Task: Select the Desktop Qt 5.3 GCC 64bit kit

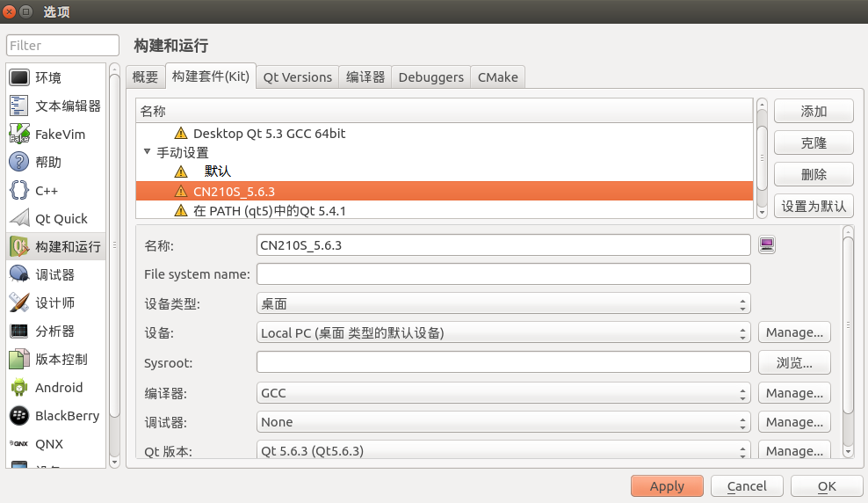Action: (x=444, y=134)
